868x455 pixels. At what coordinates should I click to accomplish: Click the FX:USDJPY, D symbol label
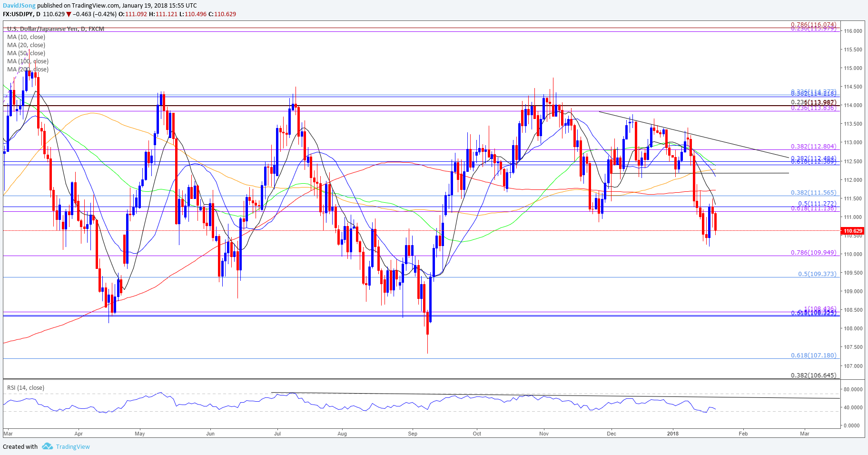click(21, 14)
